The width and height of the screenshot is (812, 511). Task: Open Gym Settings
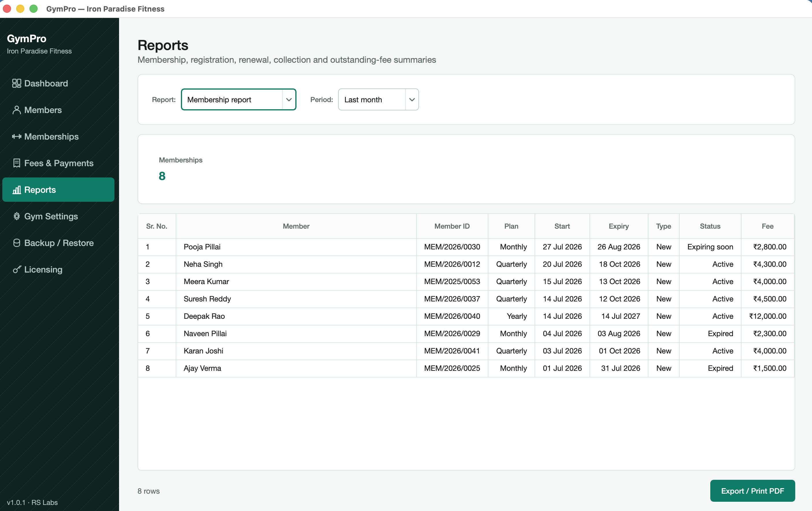58,216
